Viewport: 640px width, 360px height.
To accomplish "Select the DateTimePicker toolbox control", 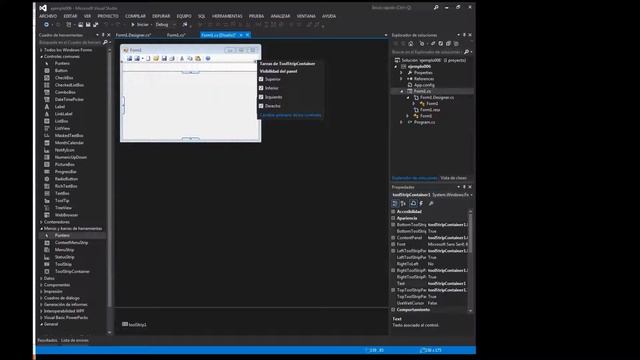I will [x=69, y=100].
